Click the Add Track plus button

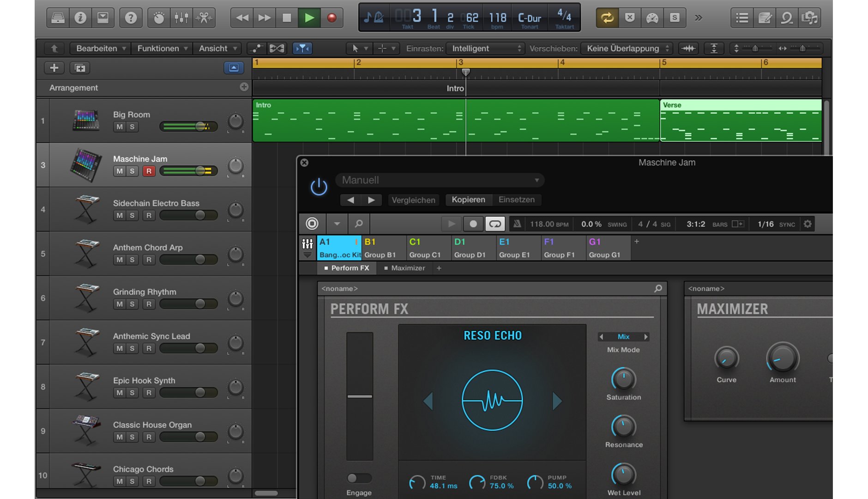click(54, 68)
